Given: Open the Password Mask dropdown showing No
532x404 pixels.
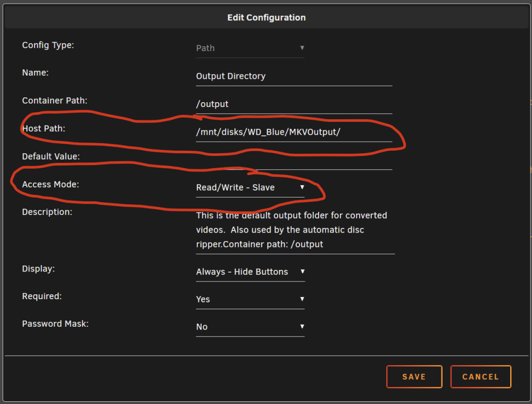Looking at the screenshot, I should (x=250, y=327).
